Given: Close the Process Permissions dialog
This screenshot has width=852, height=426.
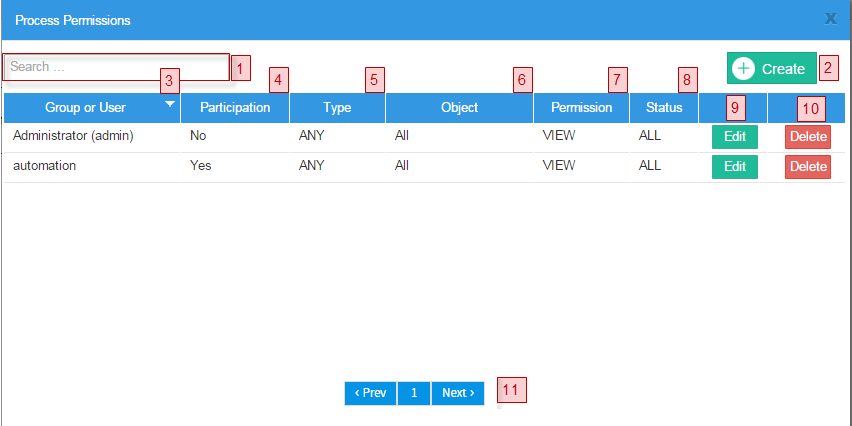Looking at the screenshot, I should [830, 18].
